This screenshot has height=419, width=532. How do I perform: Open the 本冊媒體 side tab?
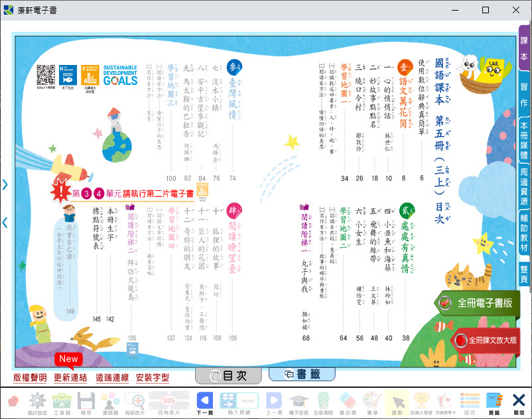524,140
